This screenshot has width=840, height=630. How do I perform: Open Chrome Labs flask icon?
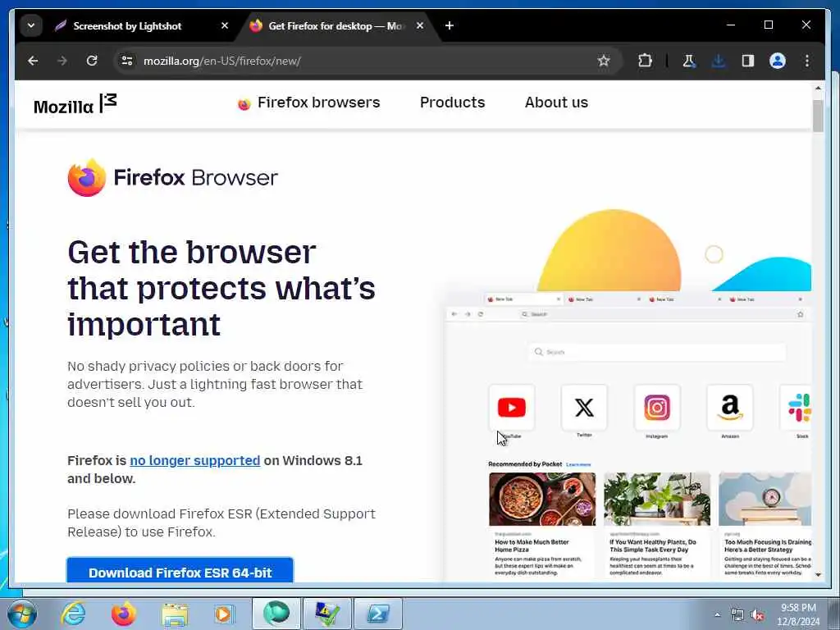click(689, 61)
